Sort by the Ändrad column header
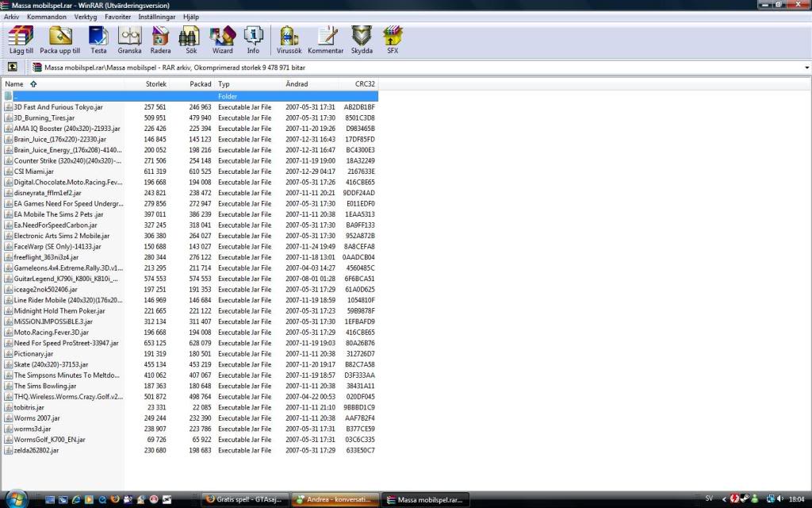This screenshot has width=812, height=508. click(x=311, y=83)
